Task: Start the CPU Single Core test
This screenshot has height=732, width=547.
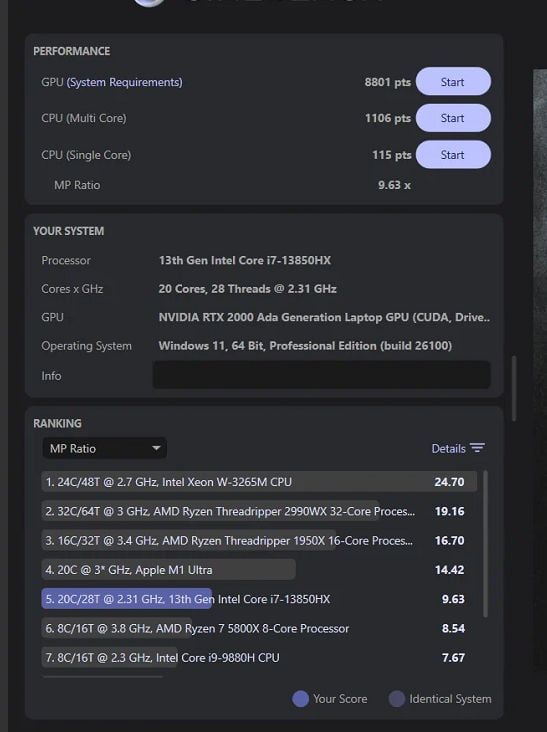Action: pyautogui.click(x=453, y=155)
